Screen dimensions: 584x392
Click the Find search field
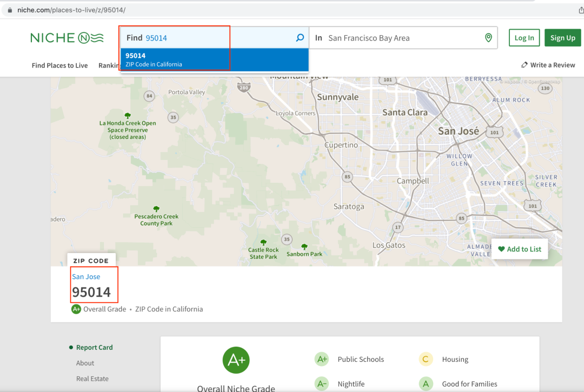click(x=214, y=38)
